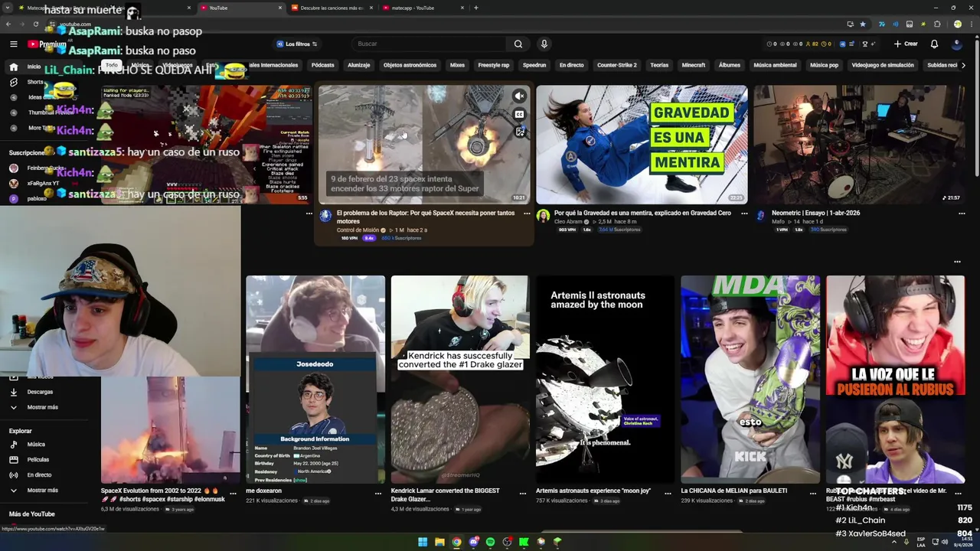980x551 pixels.
Task: Play La CHICANA de MELIAN short
Action: (750, 380)
